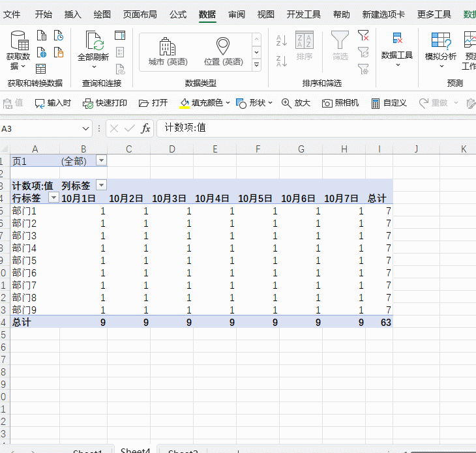Switch to the 插入 tab
This screenshot has height=453, width=476.
pyautogui.click(x=73, y=14)
